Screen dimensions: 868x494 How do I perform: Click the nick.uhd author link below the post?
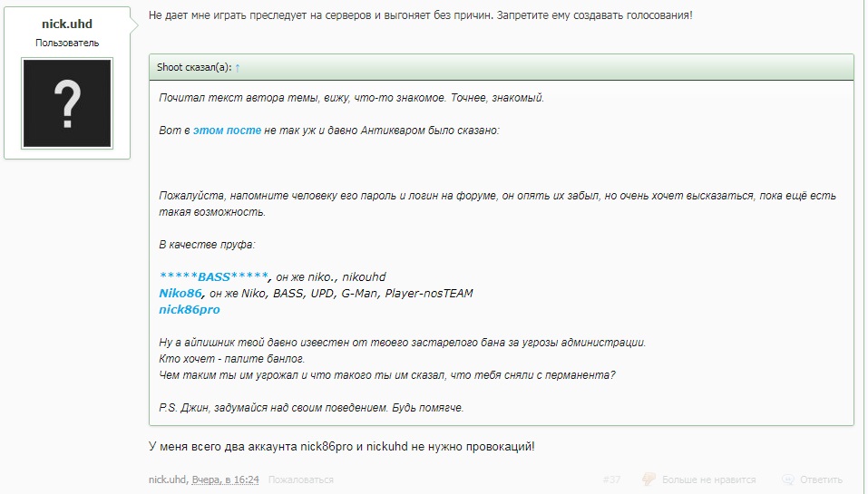168,479
